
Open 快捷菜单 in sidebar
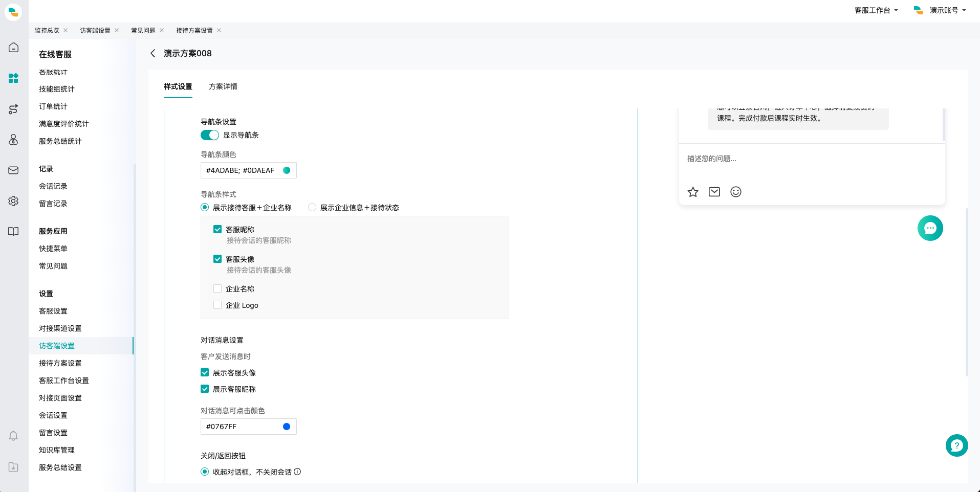click(x=53, y=249)
